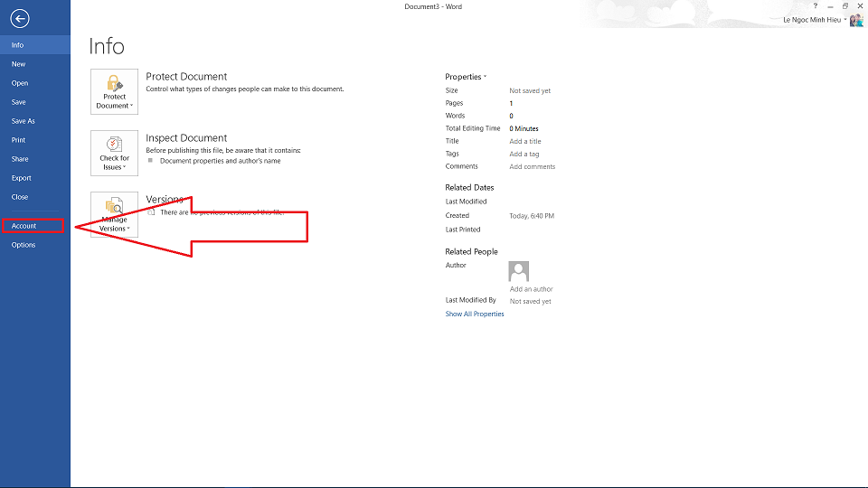Choose Close in the sidebar
868x488 pixels.
(35, 197)
